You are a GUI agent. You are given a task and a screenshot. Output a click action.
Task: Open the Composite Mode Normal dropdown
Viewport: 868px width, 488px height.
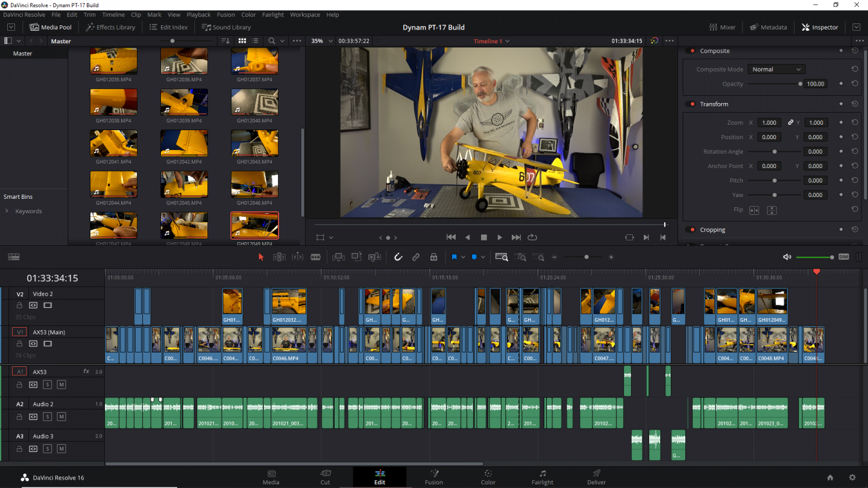click(x=776, y=69)
